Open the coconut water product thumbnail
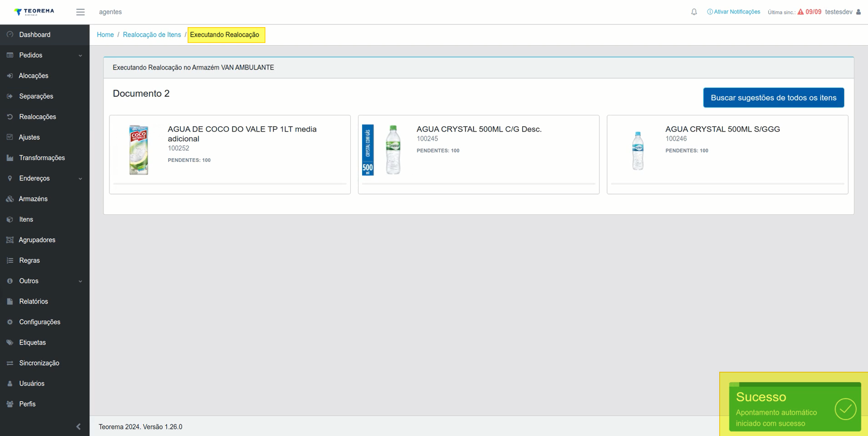Screen dimensions: 868x436 pyautogui.click(x=139, y=150)
